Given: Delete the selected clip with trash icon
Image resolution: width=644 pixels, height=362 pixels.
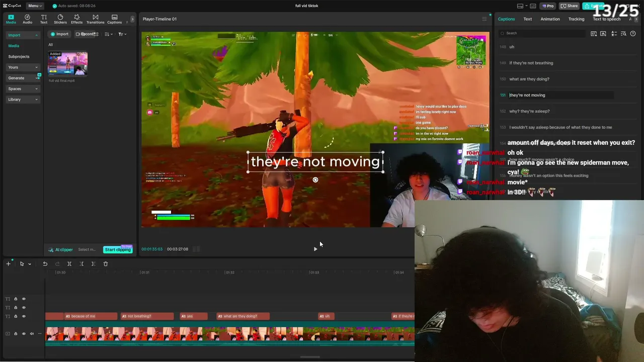Looking at the screenshot, I should pyautogui.click(x=106, y=264).
